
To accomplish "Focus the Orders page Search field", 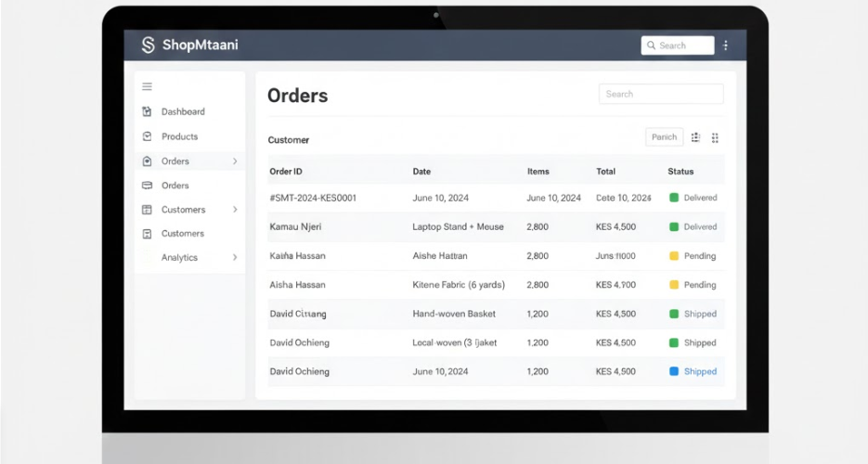I will [661, 94].
